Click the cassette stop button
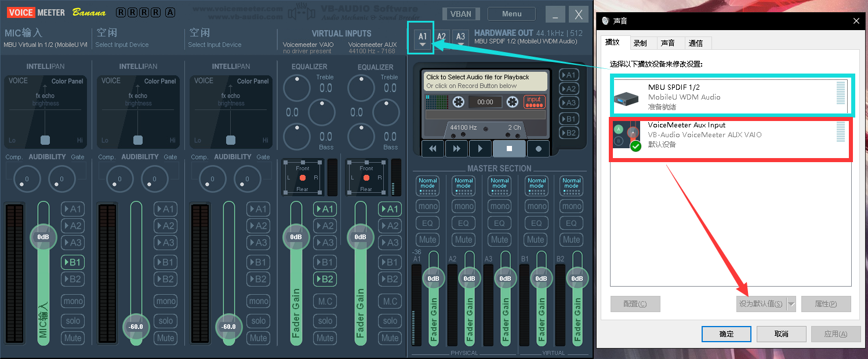The height and width of the screenshot is (359, 868). [509, 148]
